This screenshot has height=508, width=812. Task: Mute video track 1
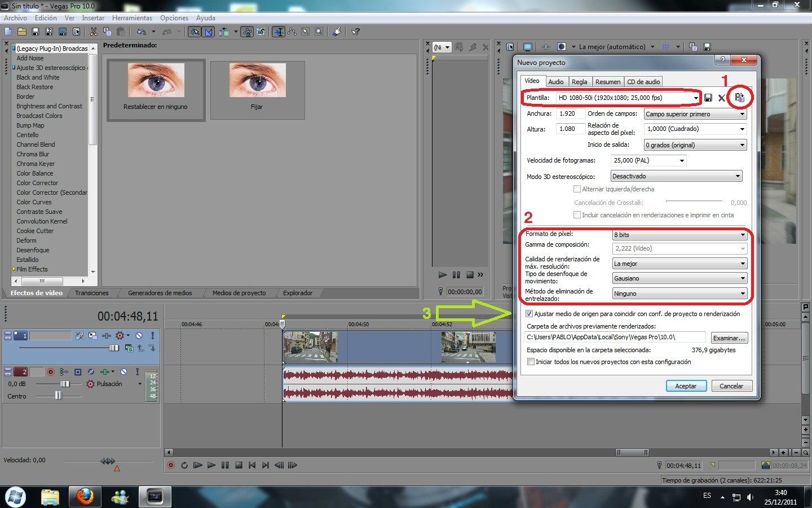click(139, 335)
